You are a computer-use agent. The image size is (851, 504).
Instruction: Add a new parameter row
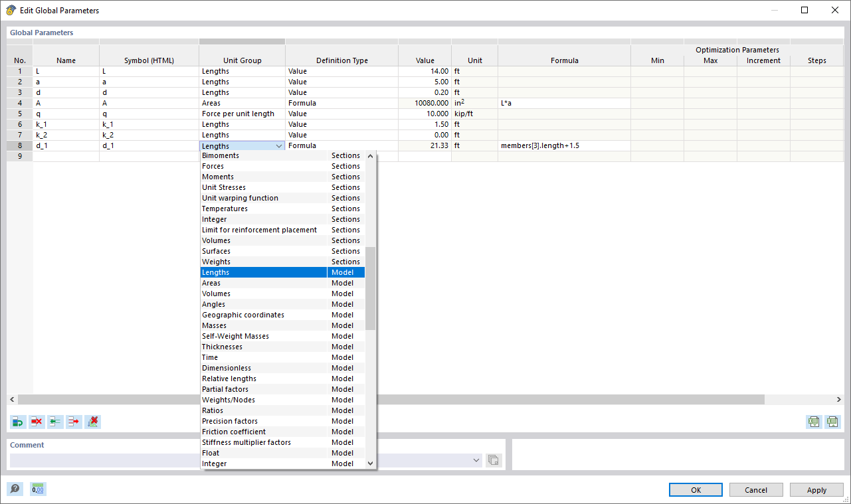click(x=18, y=422)
